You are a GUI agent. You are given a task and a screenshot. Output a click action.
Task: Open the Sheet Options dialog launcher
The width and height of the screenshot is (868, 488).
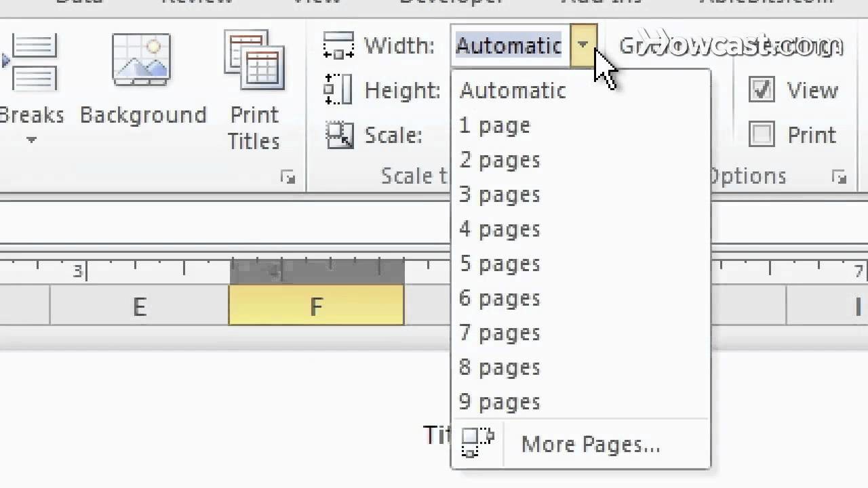pyautogui.click(x=838, y=176)
